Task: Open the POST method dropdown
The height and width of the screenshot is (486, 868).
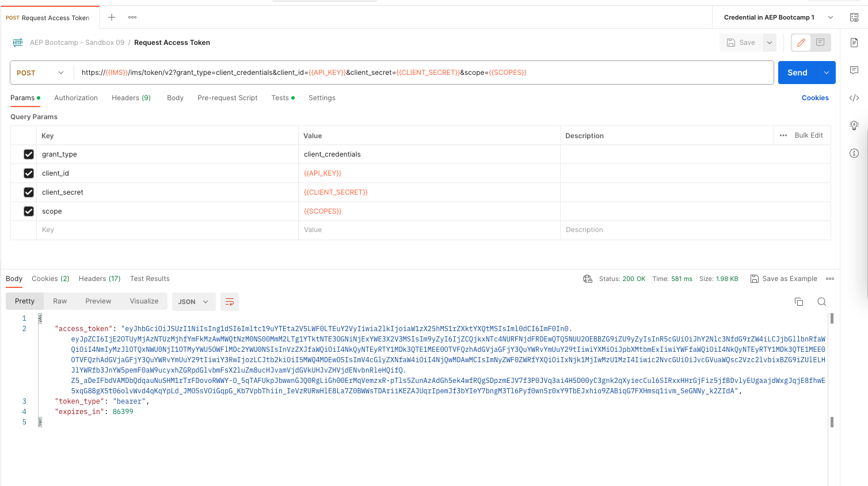Action: pyautogui.click(x=41, y=73)
